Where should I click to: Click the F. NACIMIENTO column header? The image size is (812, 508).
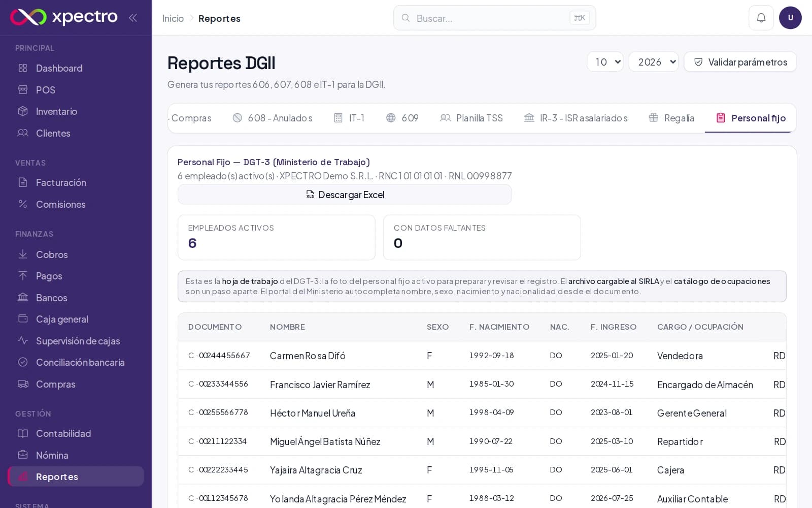[x=499, y=327]
